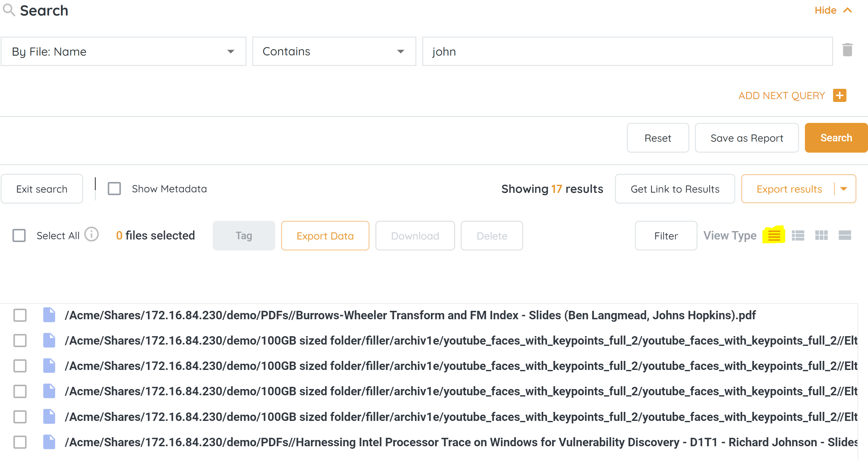The width and height of the screenshot is (868, 460).
Task: Click file icon of Burrows-Wheeler Transform PDF
Action: [x=49, y=315]
